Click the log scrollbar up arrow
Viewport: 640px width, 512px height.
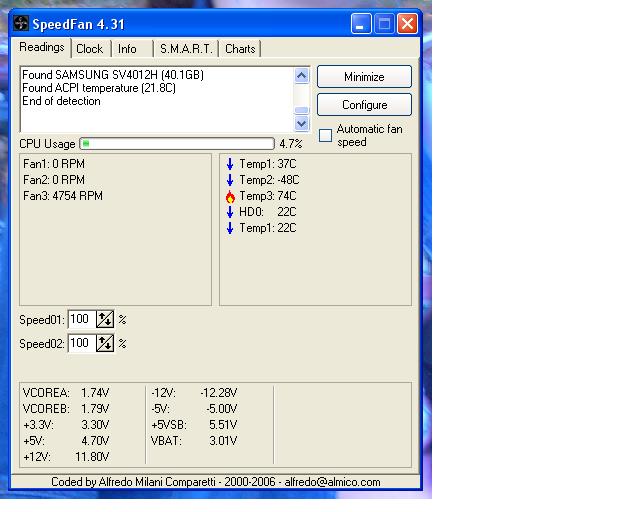(302, 76)
